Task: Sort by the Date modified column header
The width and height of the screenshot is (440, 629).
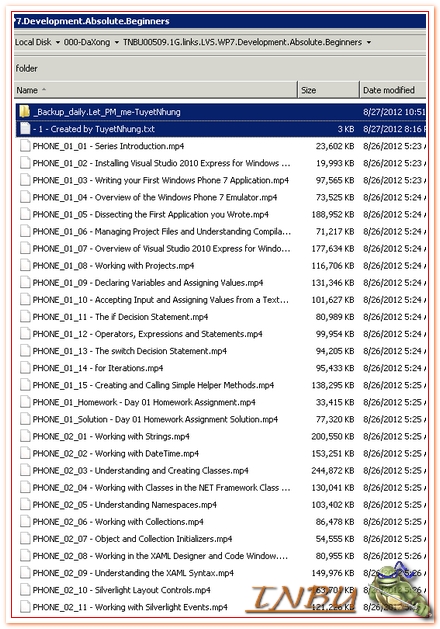Action: [x=393, y=90]
